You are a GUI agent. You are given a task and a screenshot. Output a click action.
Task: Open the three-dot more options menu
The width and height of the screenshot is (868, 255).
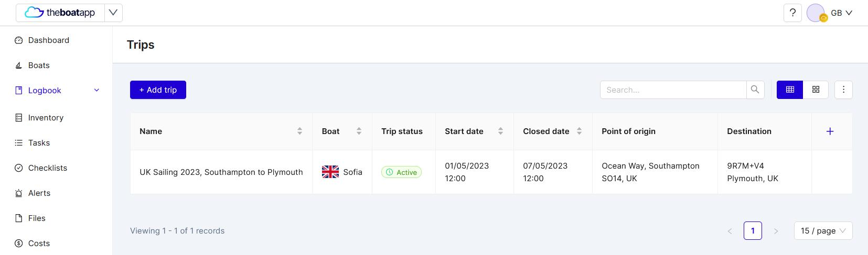pos(843,90)
